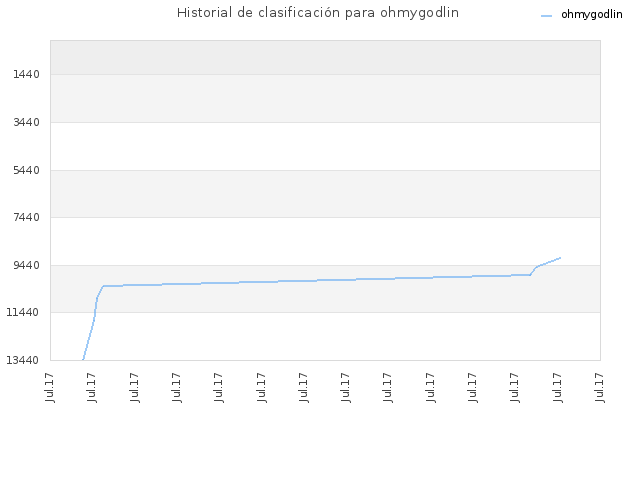Select the 5440 y-axis label
The height and width of the screenshot is (480, 640).
pyautogui.click(x=27, y=170)
